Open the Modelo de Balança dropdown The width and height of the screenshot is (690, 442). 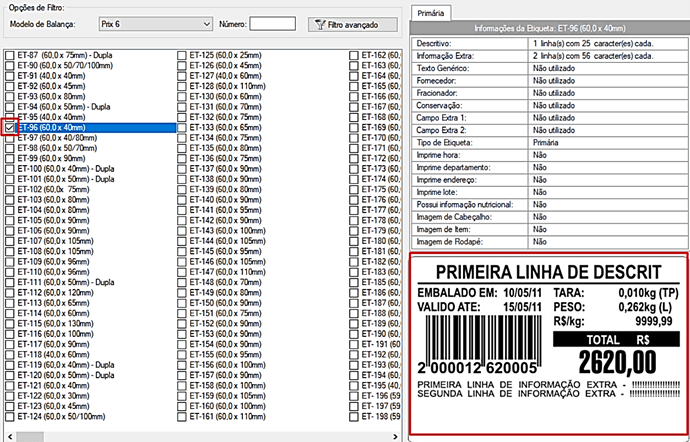pyautogui.click(x=205, y=23)
